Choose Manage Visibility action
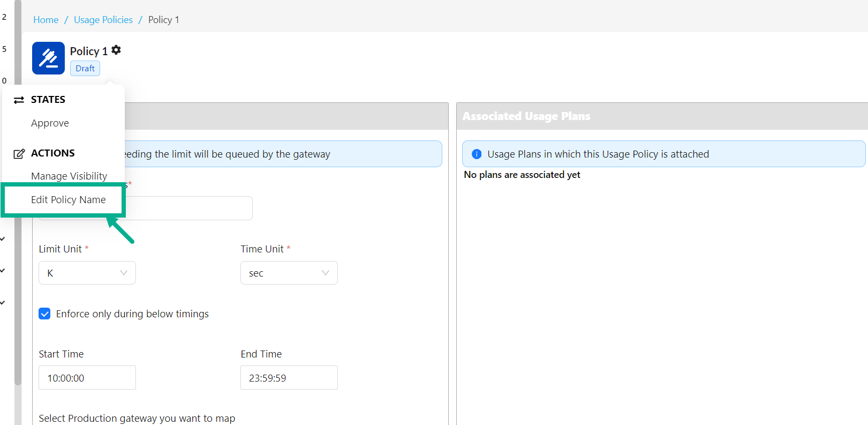This screenshot has height=425, width=868. [69, 176]
